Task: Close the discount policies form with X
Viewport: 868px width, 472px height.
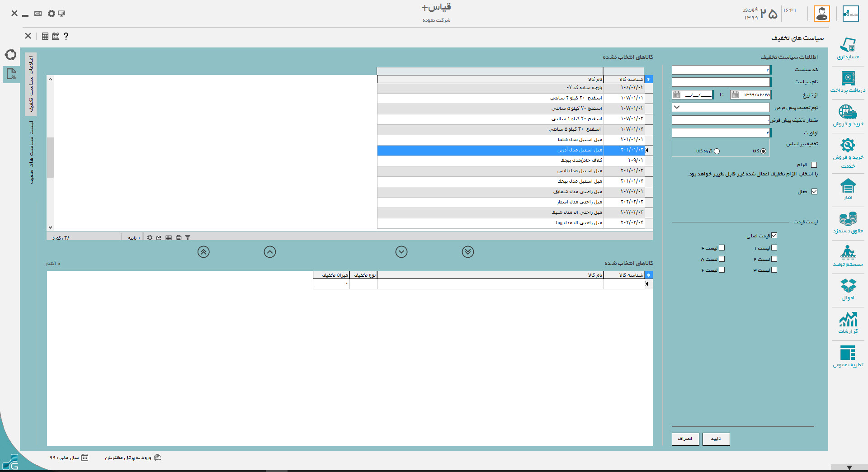Action: coord(28,36)
